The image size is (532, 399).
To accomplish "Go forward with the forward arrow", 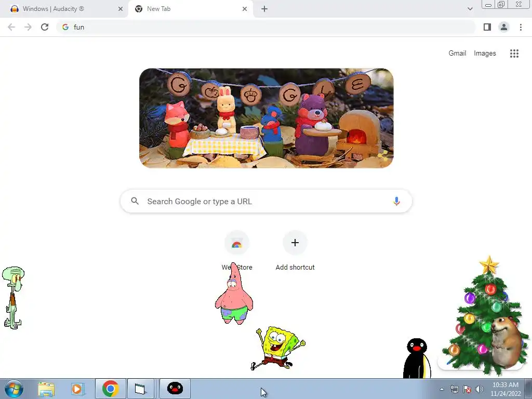I will (28, 27).
